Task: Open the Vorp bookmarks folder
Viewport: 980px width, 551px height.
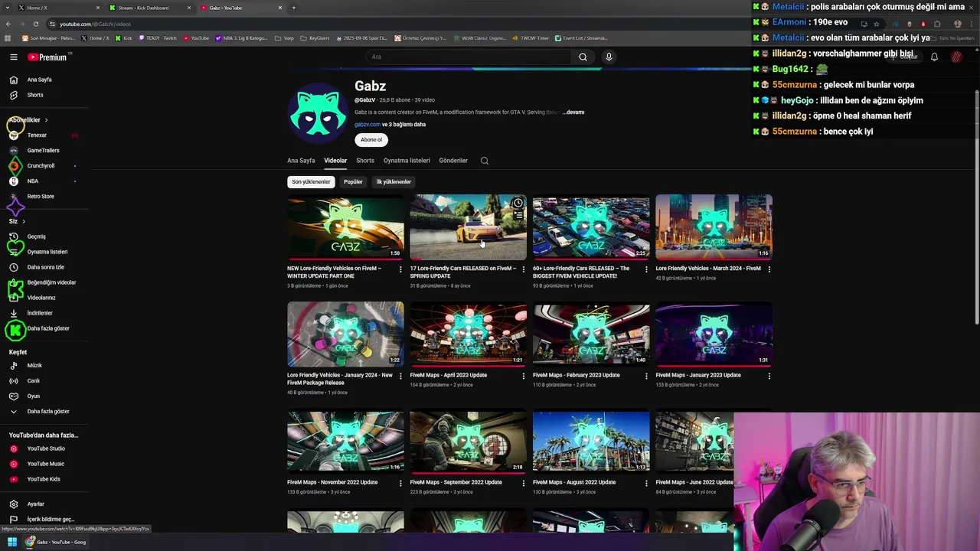Action: click(x=285, y=37)
